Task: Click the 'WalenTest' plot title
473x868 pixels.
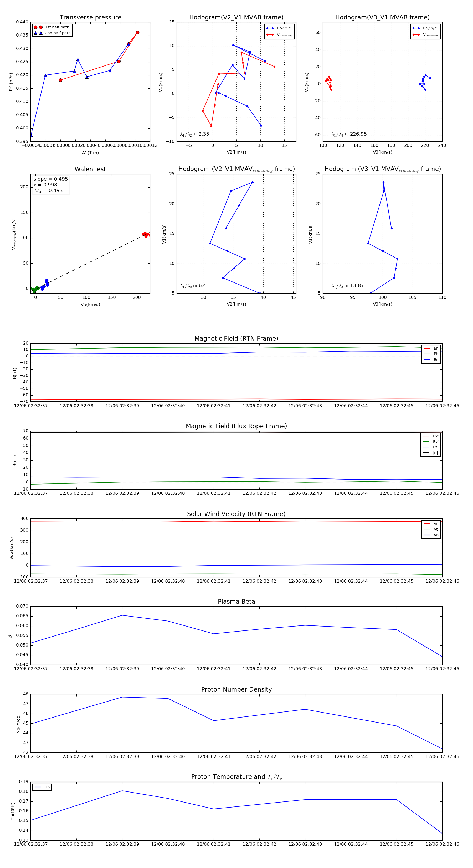Action: (90, 169)
